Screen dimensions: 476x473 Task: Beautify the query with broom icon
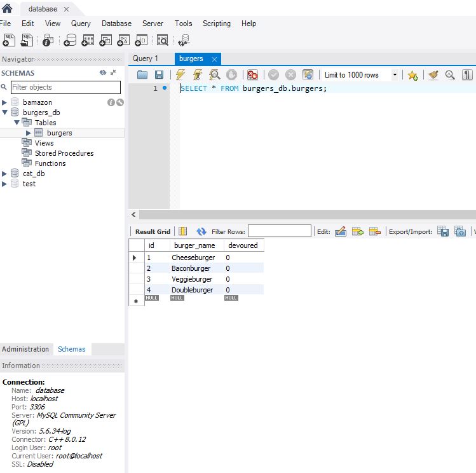(x=433, y=74)
